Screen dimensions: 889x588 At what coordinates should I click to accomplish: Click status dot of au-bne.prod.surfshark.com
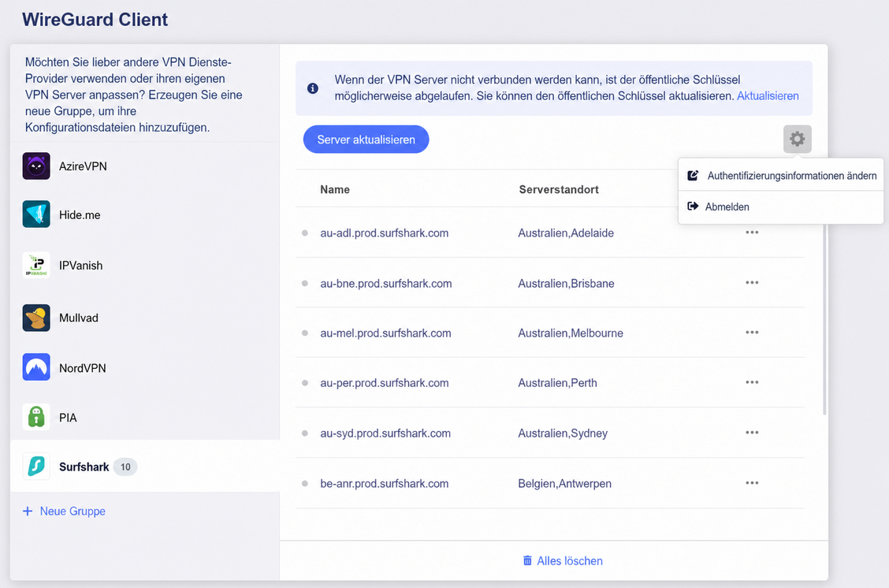(305, 283)
